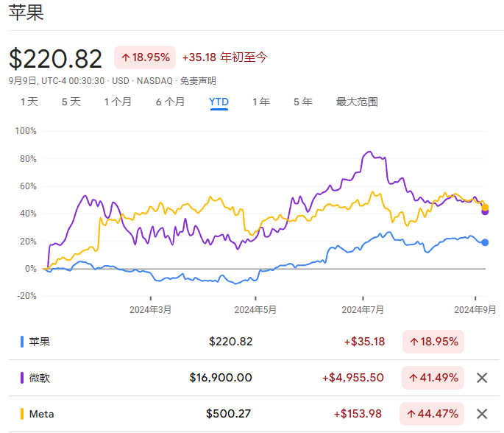Select the 5天 time range tab
The image size is (504, 433).
pos(71,102)
